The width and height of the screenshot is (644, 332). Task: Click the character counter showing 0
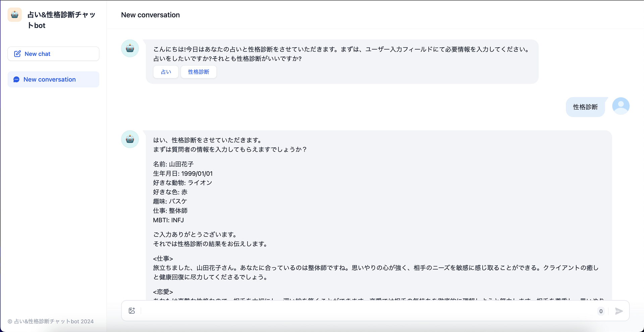pyautogui.click(x=600, y=311)
